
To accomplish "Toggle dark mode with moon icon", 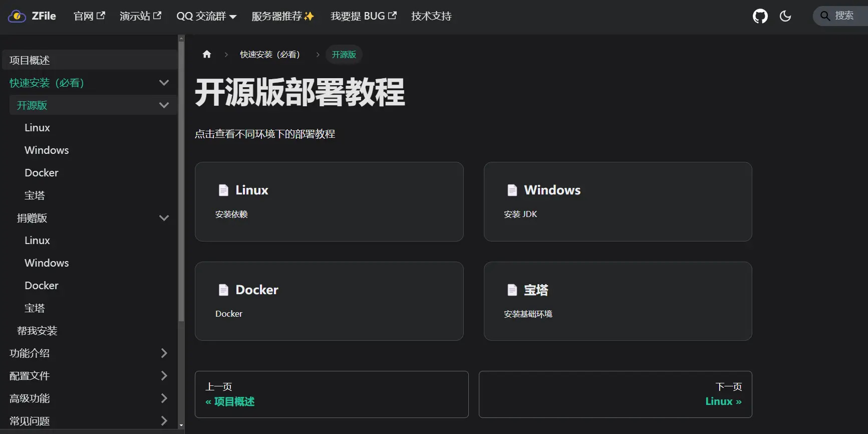I will coord(785,16).
